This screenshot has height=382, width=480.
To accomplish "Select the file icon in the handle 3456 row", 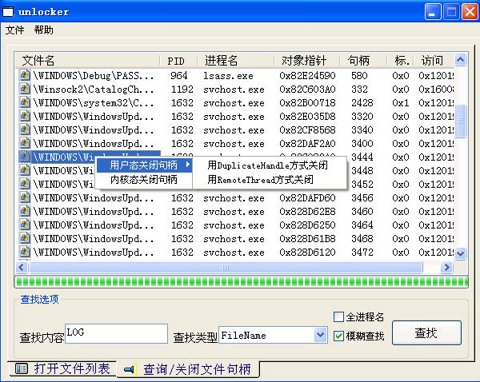I will (24, 198).
